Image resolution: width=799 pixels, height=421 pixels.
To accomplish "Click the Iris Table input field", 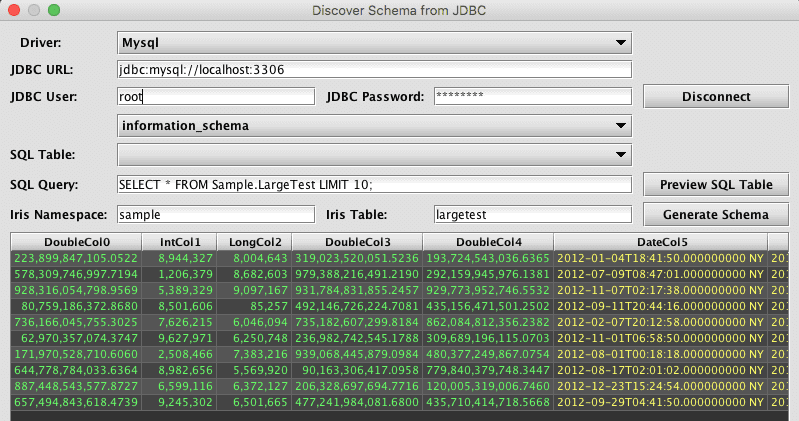I will point(532,214).
